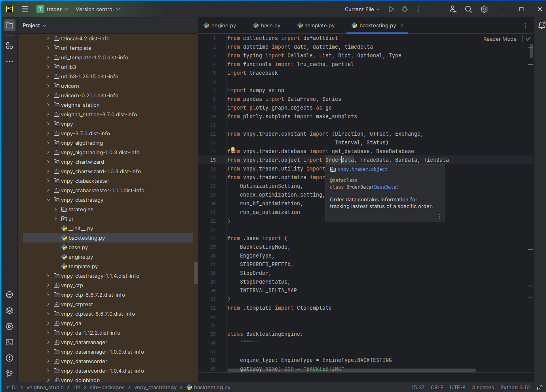Expand the ui folder
546x392 pixels.
[56, 219]
